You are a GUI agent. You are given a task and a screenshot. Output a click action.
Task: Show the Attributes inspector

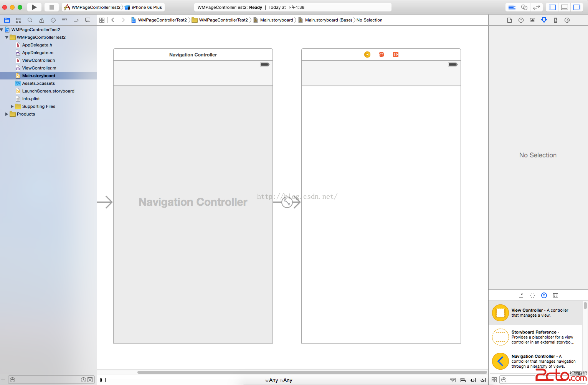pos(544,20)
